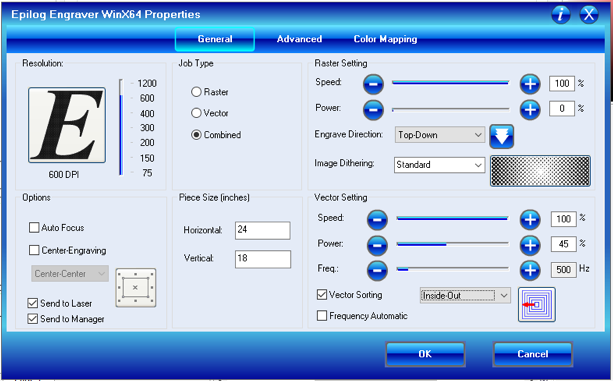613x381 pixels.
Task: Click the Image Dithering pattern preview
Action: click(x=540, y=171)
